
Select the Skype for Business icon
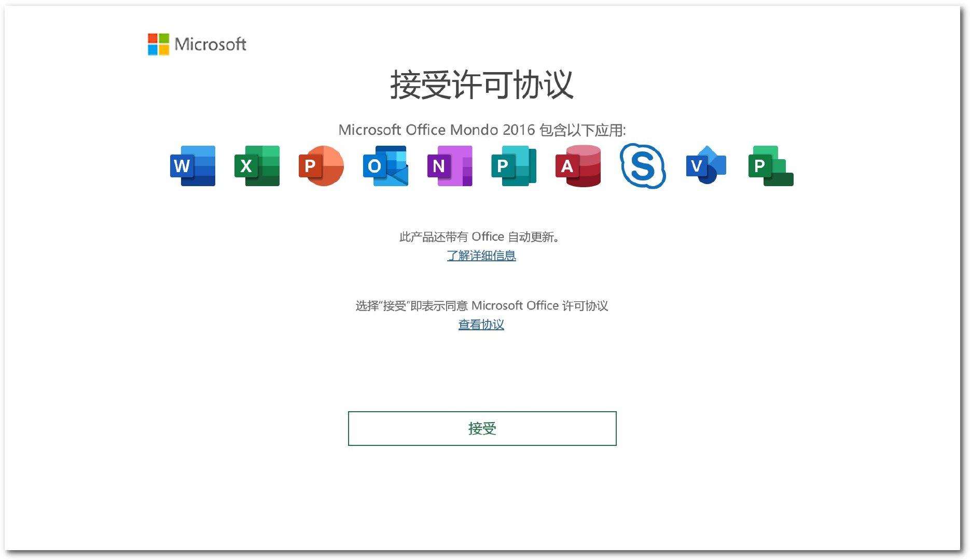[643, 166]
